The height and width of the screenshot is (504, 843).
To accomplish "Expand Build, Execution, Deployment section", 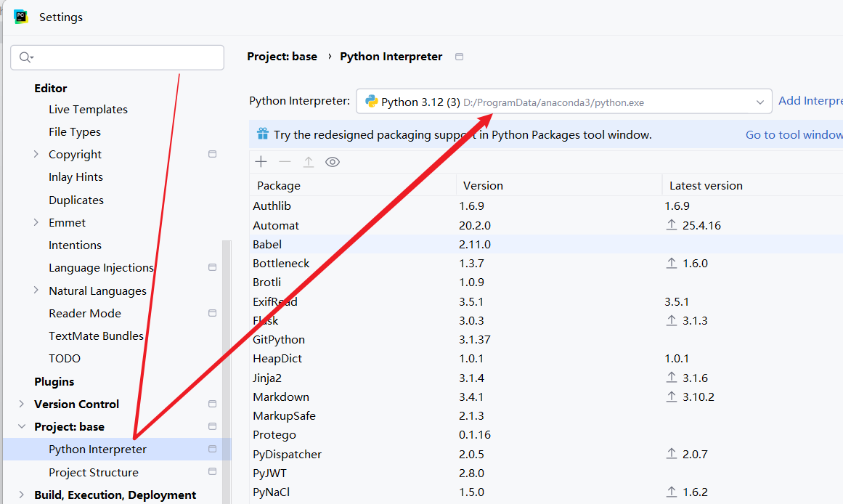I will 22,495.
